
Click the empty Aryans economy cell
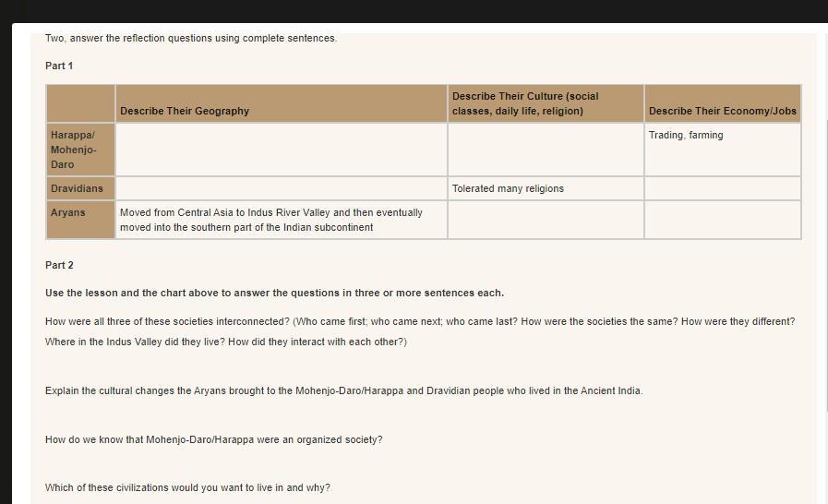pyautogui.click(x=723, y=220)
